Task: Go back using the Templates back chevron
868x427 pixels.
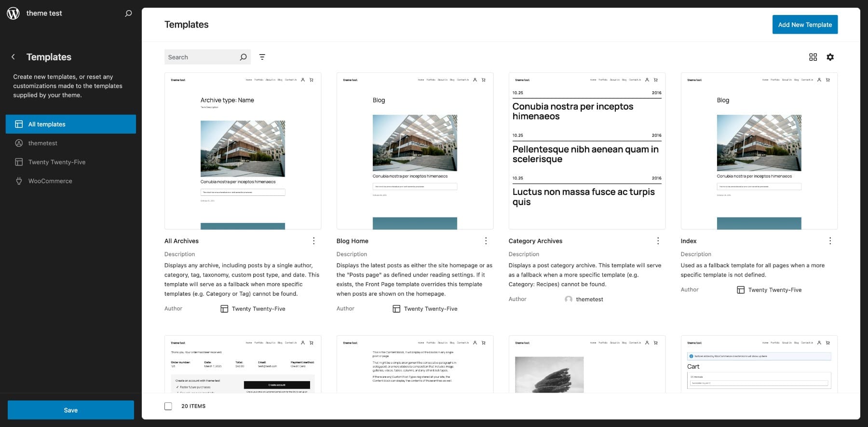Action: pos(13,57)
